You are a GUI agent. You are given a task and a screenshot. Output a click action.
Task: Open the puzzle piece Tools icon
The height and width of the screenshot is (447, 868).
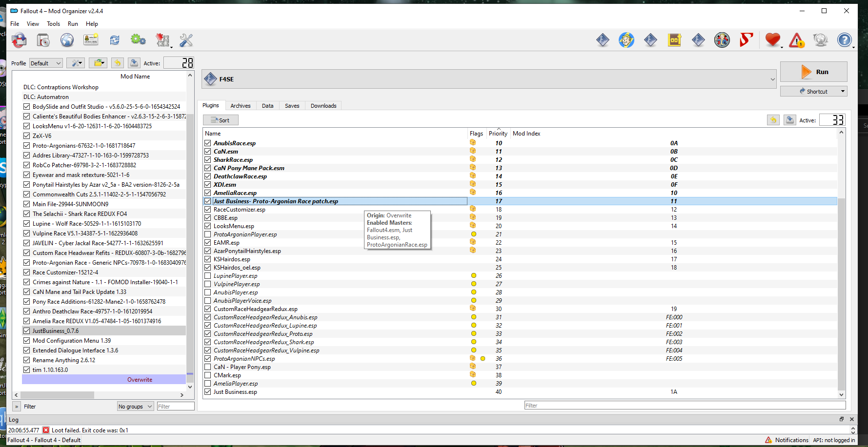click(162, 40)
